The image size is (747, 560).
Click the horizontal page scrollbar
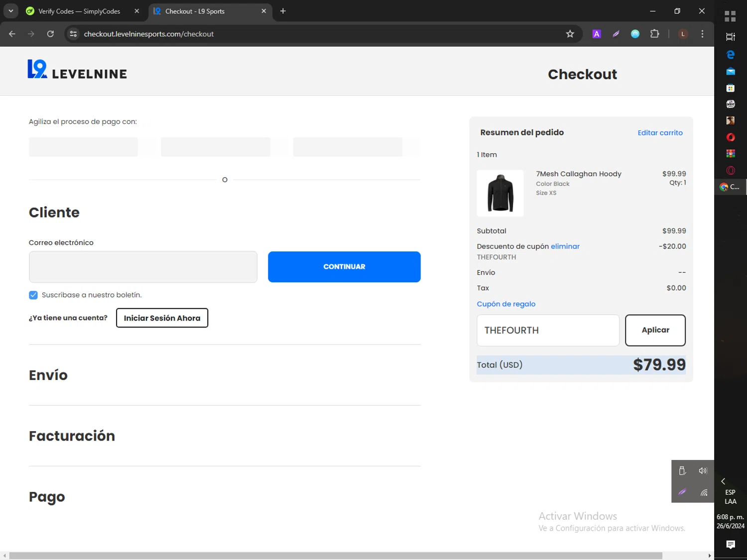click(335, 556)
